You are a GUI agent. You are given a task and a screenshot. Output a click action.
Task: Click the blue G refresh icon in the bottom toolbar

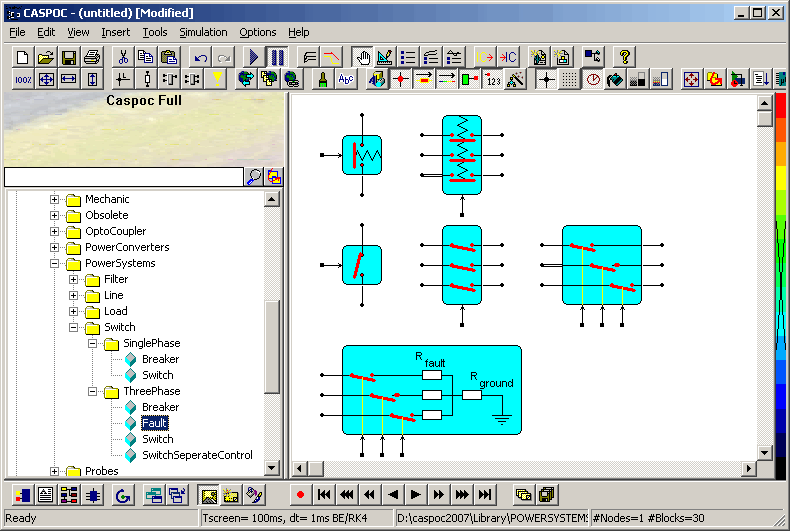coord(123,495)
